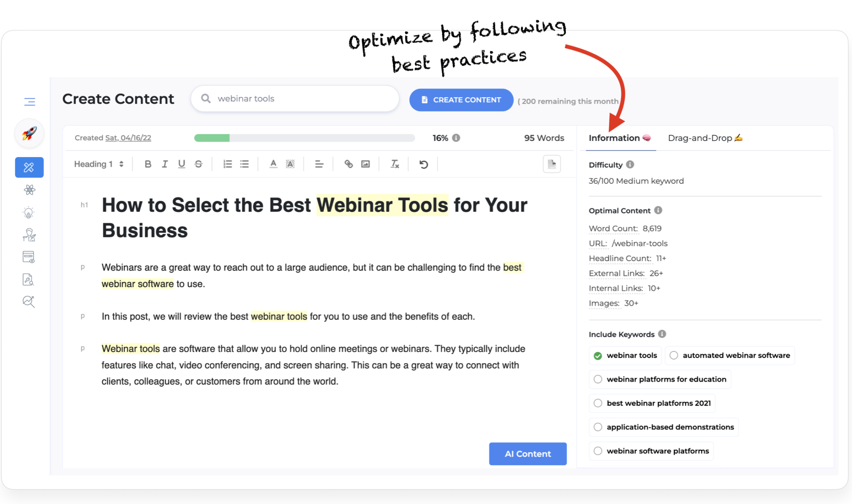Open the Heading 1 formatting dropdown
Image resolution: width=852 pixels, height=504 pixels.
tap(98, 164)
